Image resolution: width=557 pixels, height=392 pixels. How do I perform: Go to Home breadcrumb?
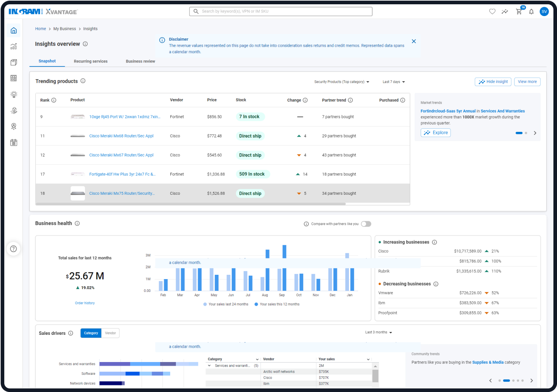click(40, 29)
